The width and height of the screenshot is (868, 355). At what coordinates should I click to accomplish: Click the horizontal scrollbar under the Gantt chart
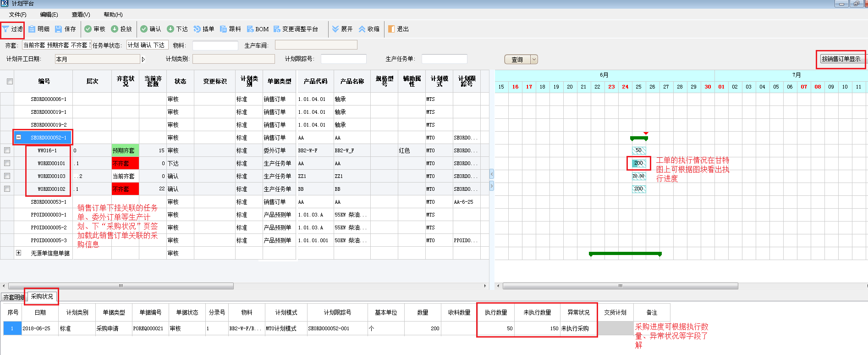[620, 286]
